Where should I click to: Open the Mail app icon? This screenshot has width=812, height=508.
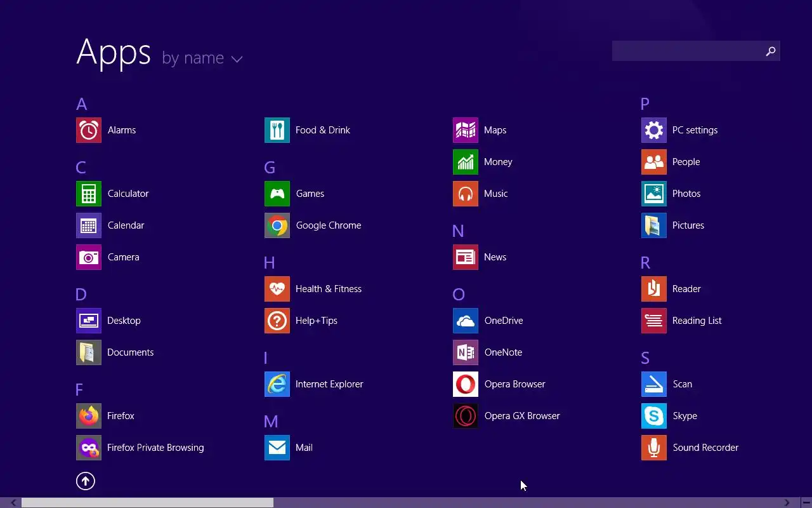(277, 448)
